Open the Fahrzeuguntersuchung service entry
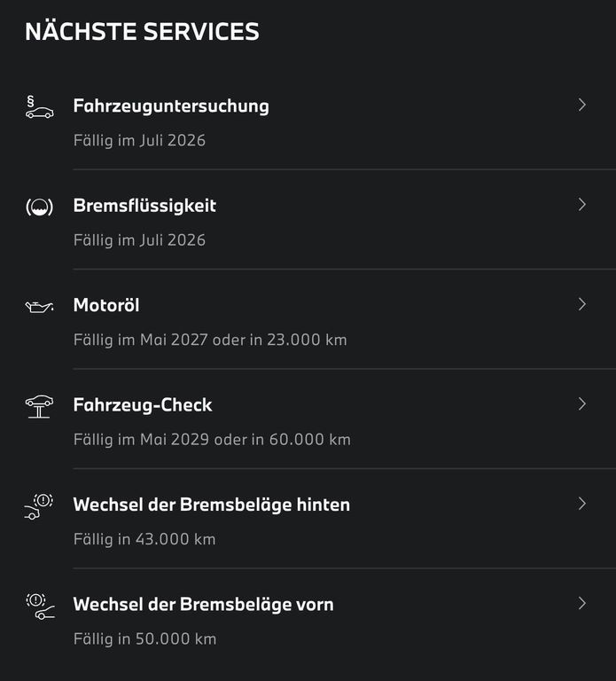The width and height of the screenshot is (616, 681). point(171,106)
